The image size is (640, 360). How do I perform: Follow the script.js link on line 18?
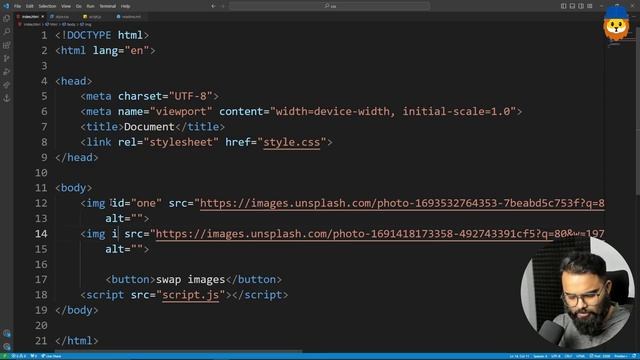[x=191, y=295]
